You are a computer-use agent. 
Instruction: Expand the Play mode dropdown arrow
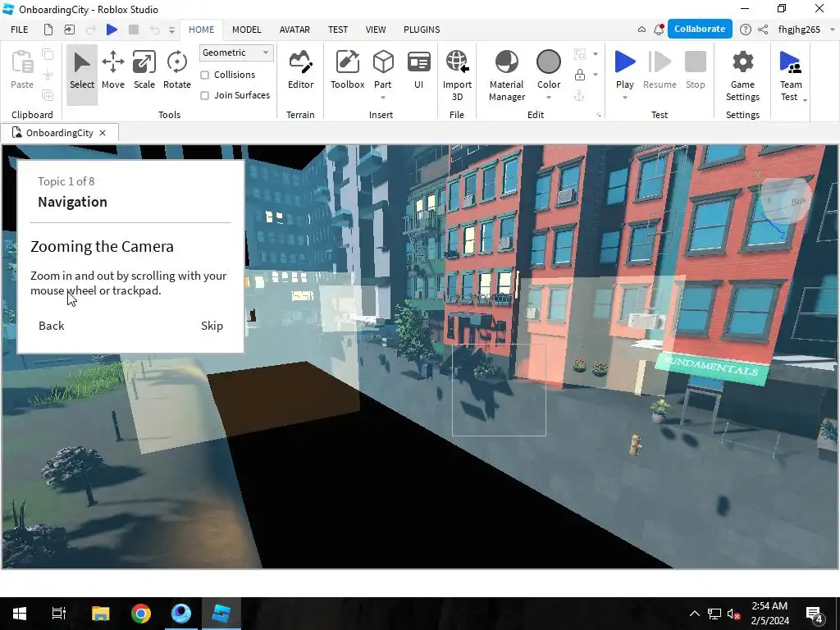coord(624,98)
